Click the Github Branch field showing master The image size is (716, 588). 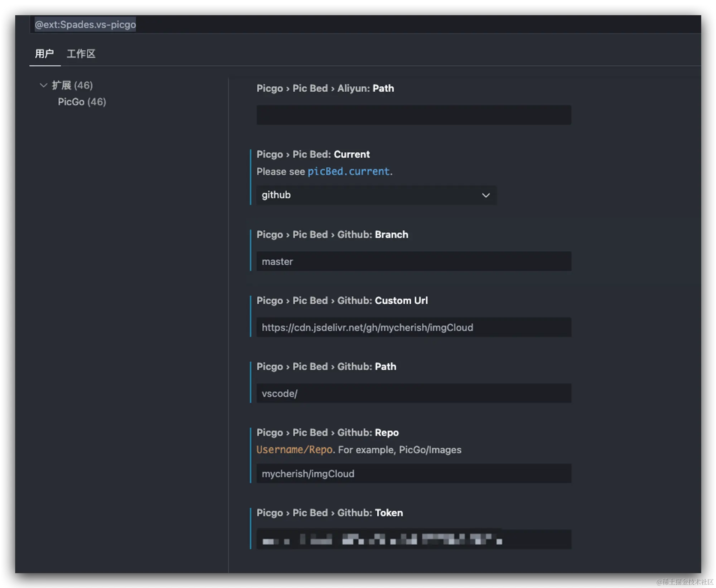[x=413, y=261]
